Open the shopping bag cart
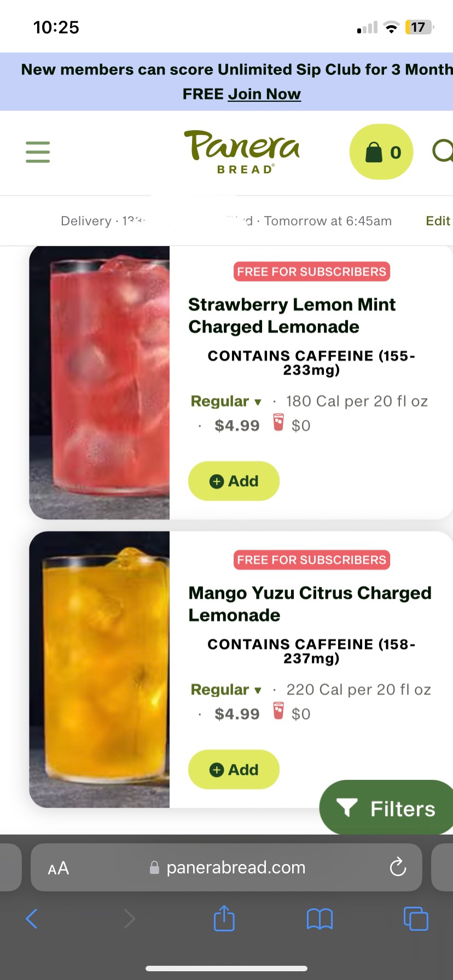Viewport: 453px width, 980px height. pos(381,152)
